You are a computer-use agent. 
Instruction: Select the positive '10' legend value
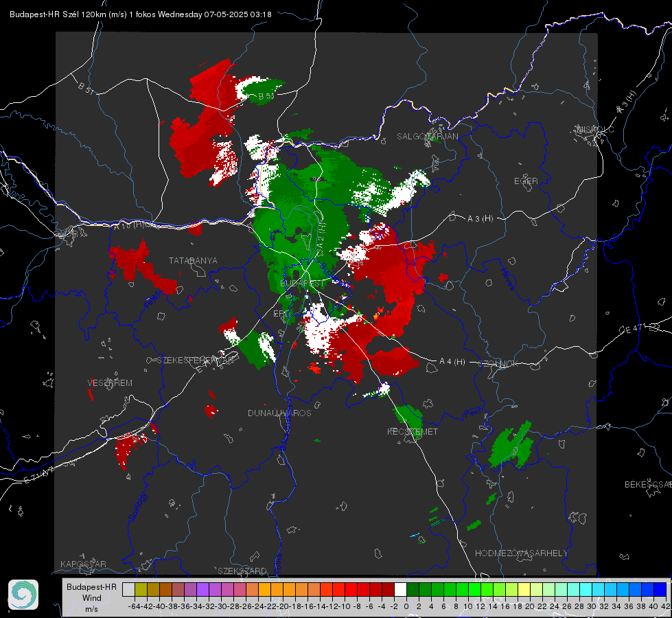(468, 606)
